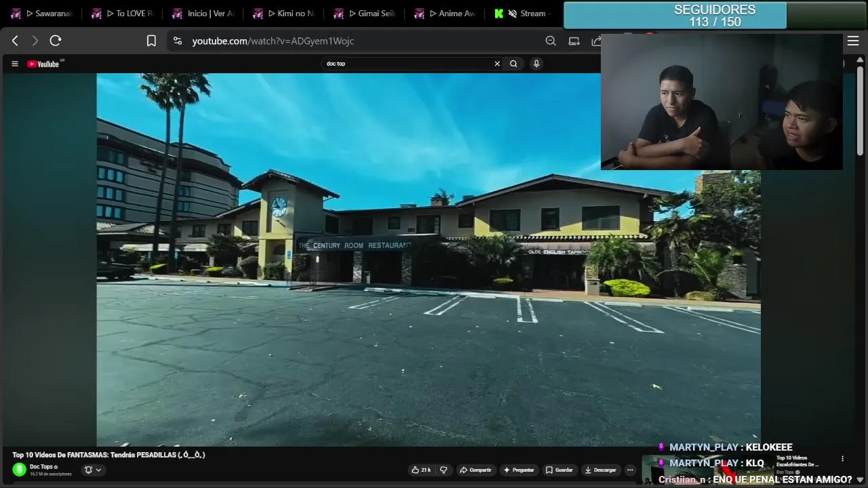Reload the page with the refresh icon
868x488 pixels.
pos(56,41)
